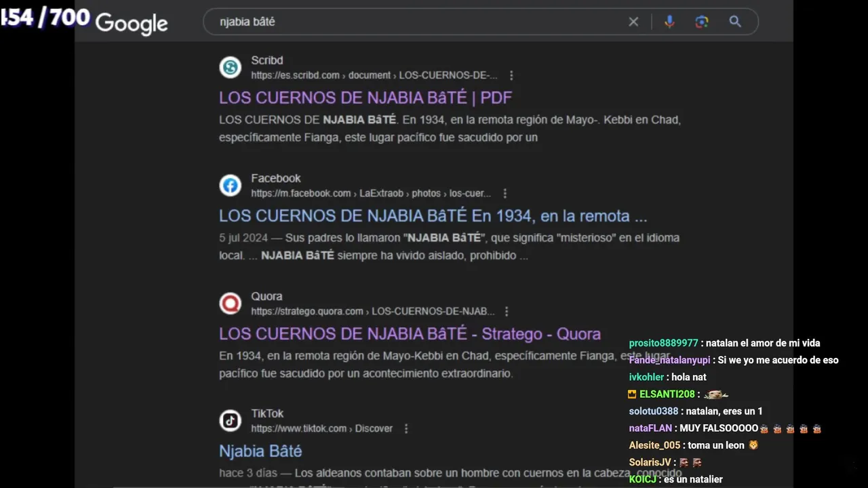868x488 pixels.
Task: Click the Quora favicon icon
Action: (x=231, y=303)
